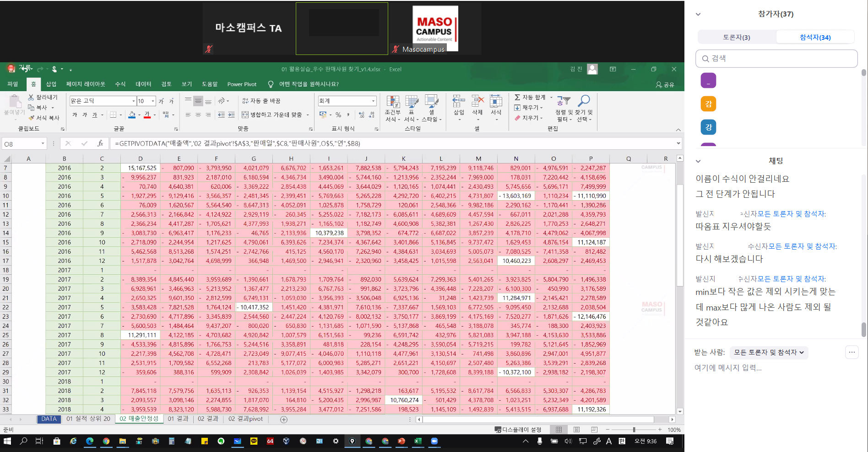Open the chat recipient dropdown
Screen dimensions: 868x452
(769, 352)
